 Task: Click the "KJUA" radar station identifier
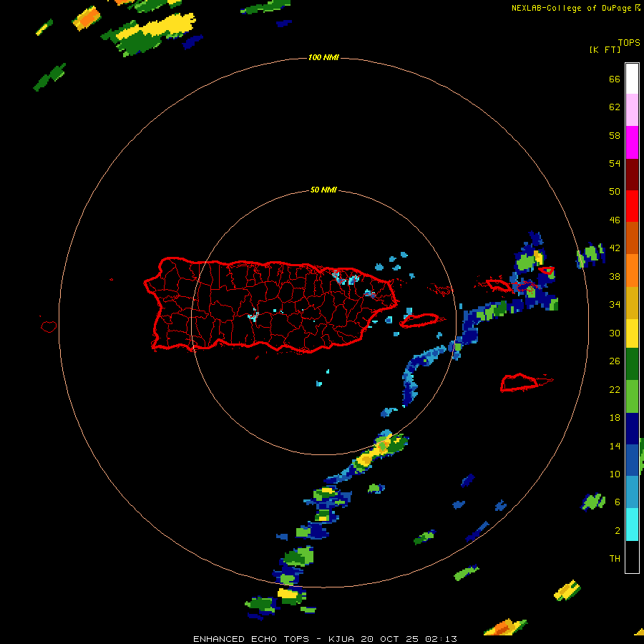pos(342,639)
